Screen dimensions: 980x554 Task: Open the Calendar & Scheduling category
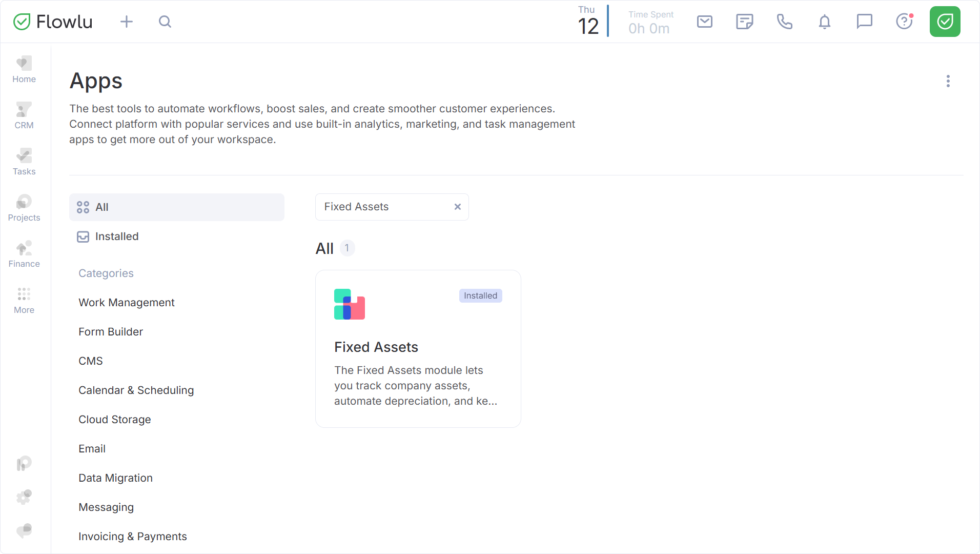click(x=136, y=390)
